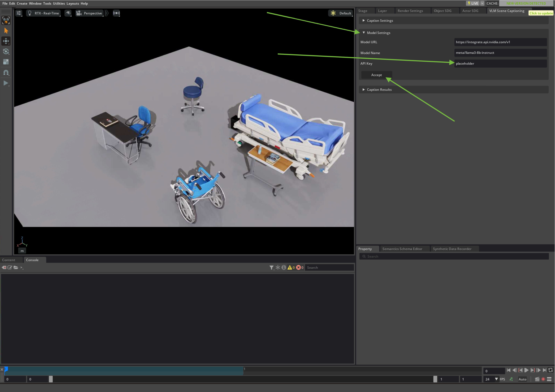Viewport: 555px width, 392px height.
Task: Open the RTX - Real-Time renderer menu
Action: 43,13
